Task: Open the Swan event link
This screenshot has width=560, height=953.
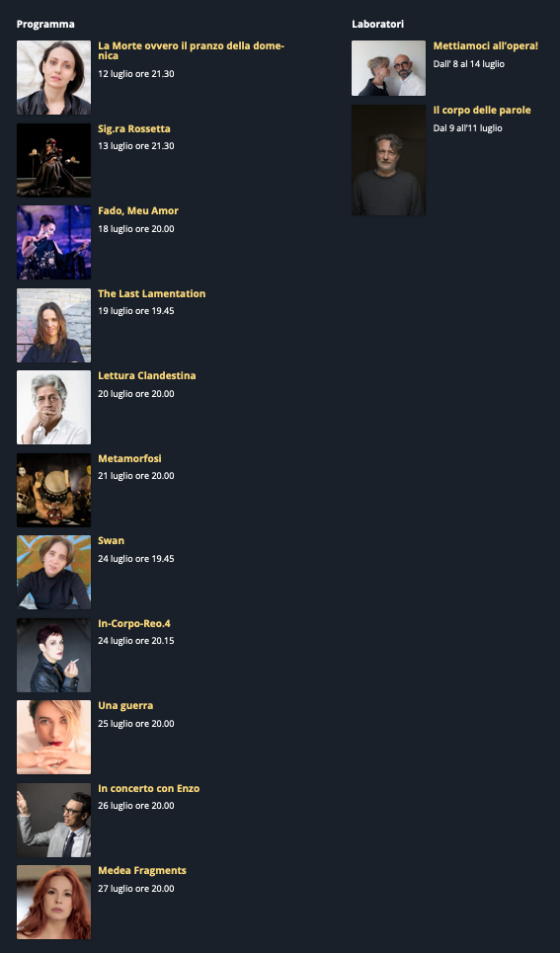Action: 111,540
